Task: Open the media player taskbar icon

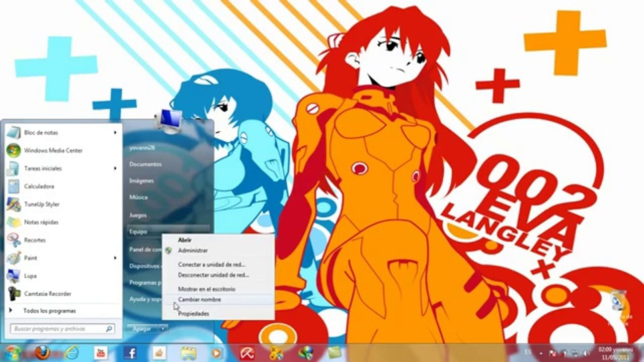Action: coord(217,352)
